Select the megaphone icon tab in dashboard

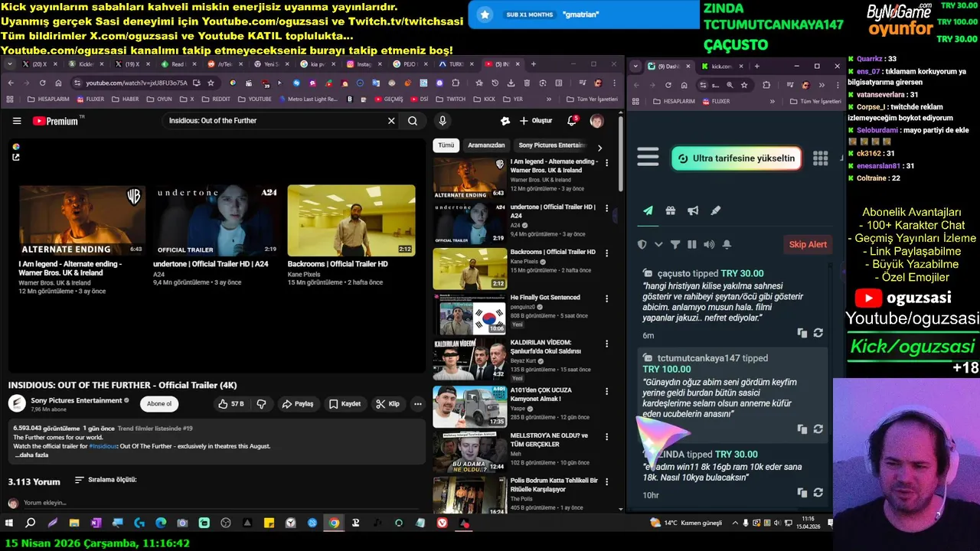click(693, 211)
